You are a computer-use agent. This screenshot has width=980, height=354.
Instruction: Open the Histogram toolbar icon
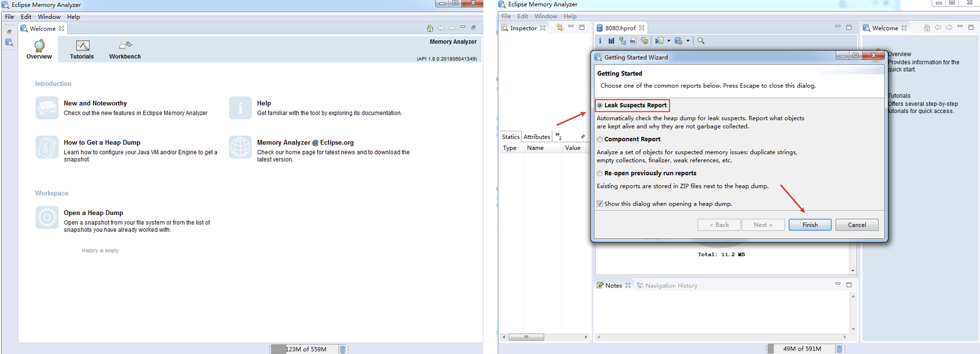(611, 41)
